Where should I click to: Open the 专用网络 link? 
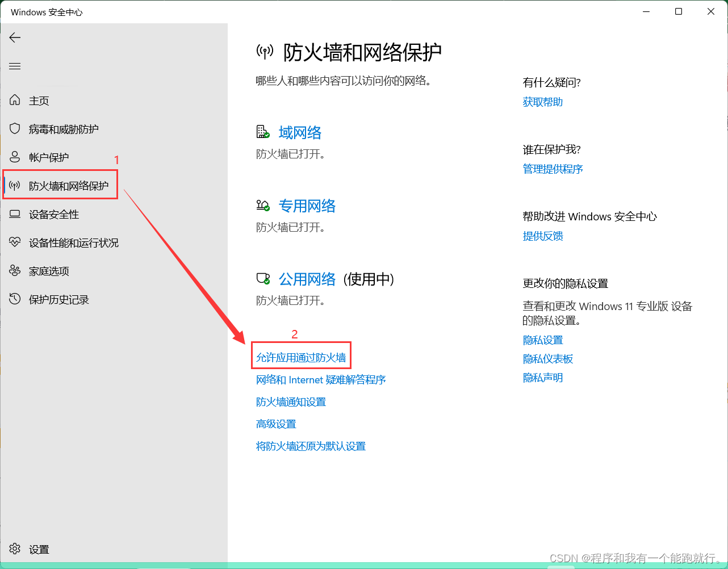point(307,206)
